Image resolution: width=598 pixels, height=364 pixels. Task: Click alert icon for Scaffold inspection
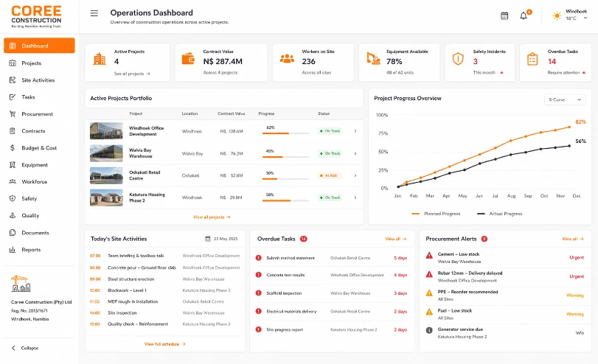pos(259,293)
